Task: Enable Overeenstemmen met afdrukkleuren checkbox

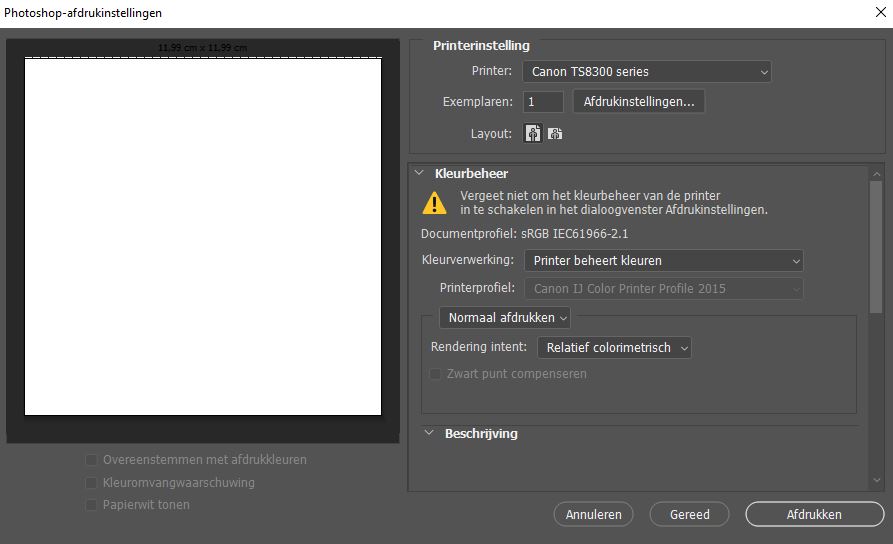Action: [91, 460]
